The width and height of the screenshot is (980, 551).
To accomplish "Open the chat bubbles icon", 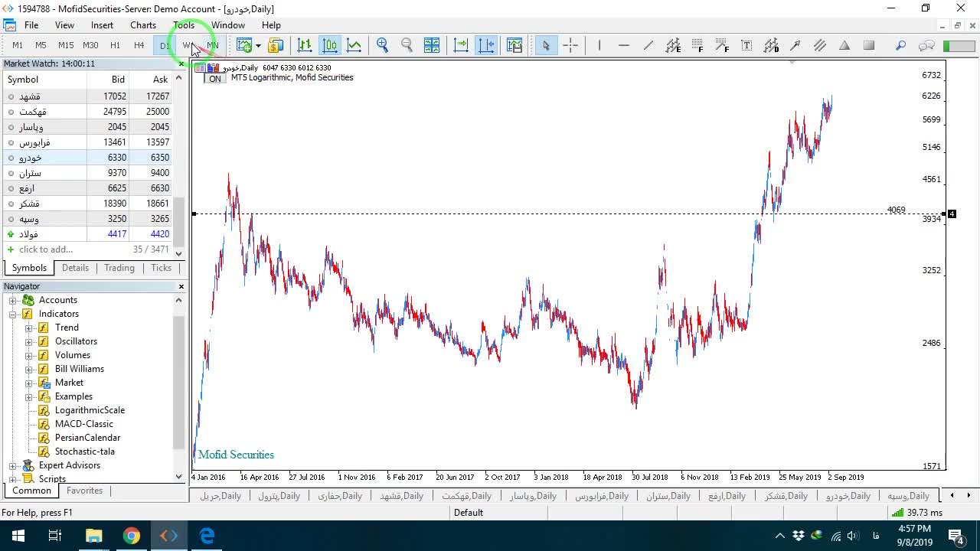I will click(926, 45).
